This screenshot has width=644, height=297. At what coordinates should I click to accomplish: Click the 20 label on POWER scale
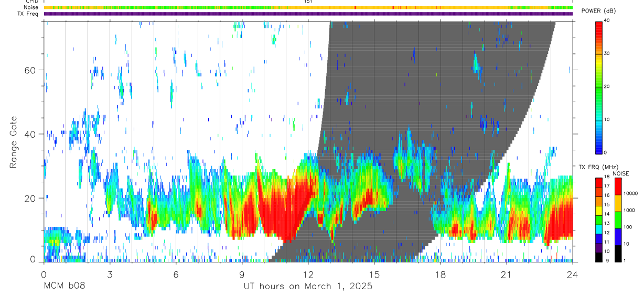pyautogui.click(x=606, y=86)
